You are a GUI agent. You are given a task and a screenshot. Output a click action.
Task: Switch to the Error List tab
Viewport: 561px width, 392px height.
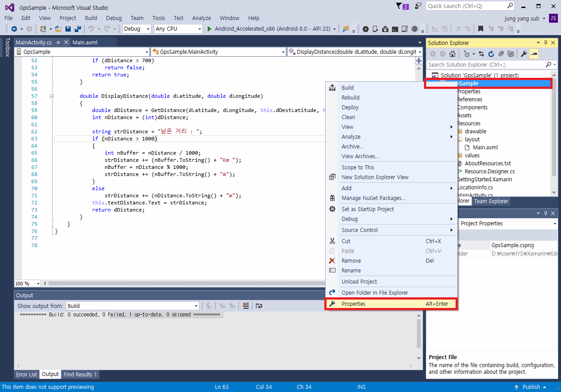27,375
